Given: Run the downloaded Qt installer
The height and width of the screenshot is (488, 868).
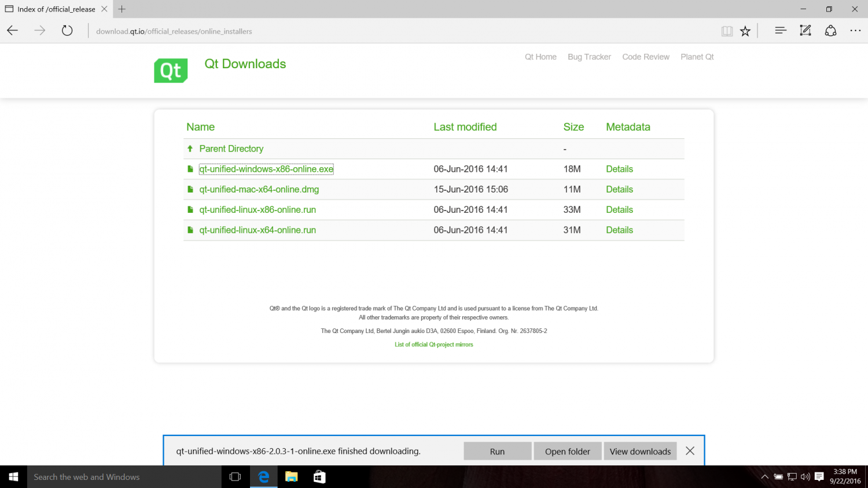Looking at the screenshot, I should pyautogui.click(x=497, y=452).
